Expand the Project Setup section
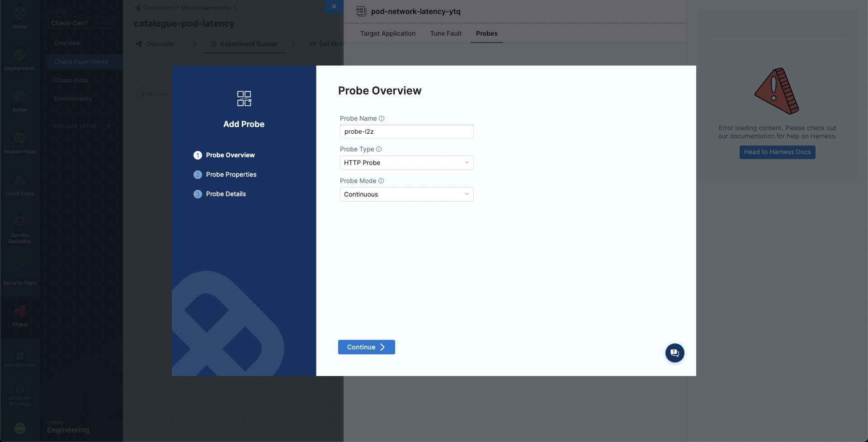 coord(82,126)
